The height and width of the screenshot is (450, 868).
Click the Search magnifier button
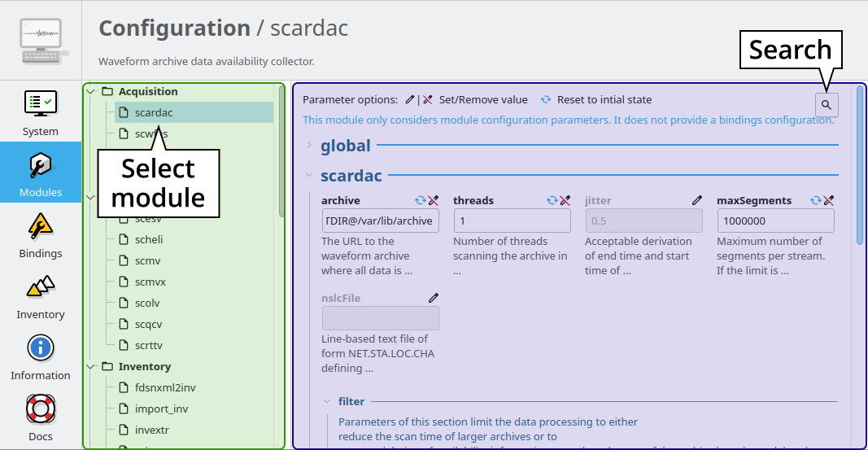click(x=827, y=105)
